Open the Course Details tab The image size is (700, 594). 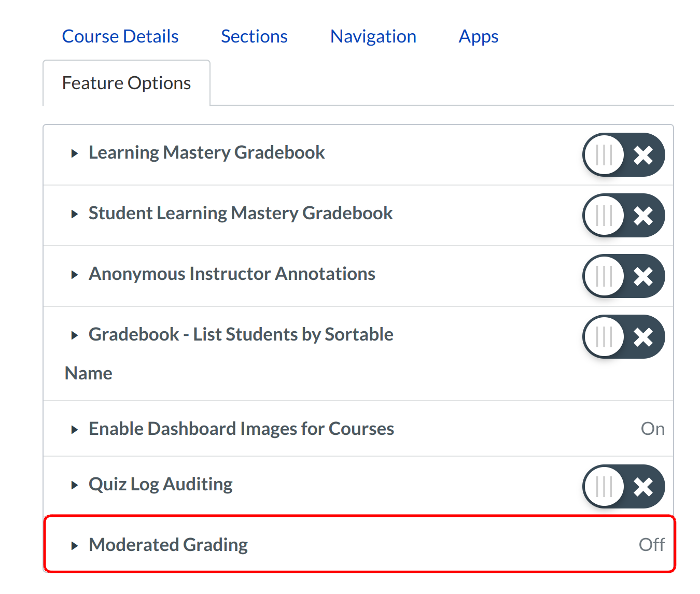(120, 37)
